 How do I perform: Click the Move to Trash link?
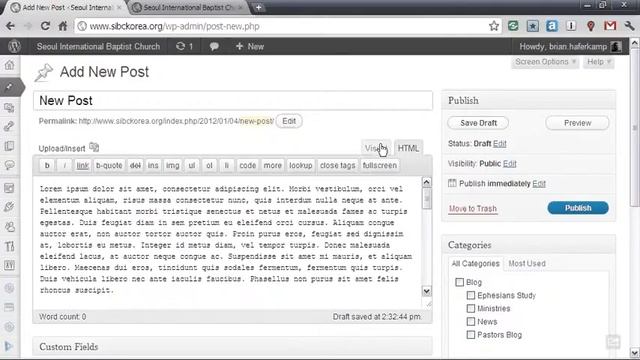pos(473,209)
